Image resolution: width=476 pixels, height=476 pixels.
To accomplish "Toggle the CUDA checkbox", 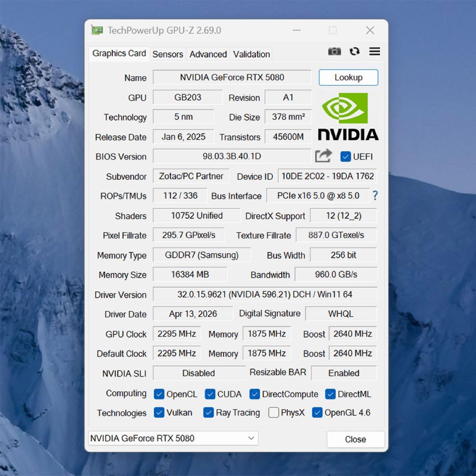I will pos(210,394).
